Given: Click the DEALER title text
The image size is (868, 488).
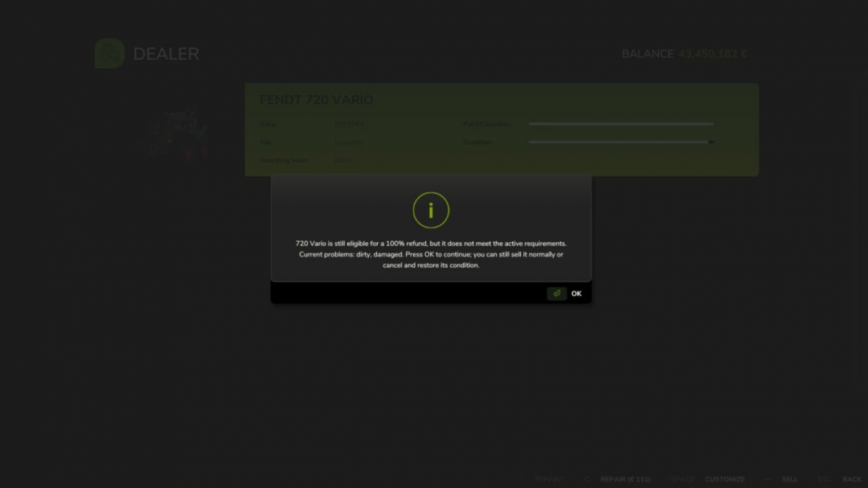Looking at the screenshot, I should 166,54.
